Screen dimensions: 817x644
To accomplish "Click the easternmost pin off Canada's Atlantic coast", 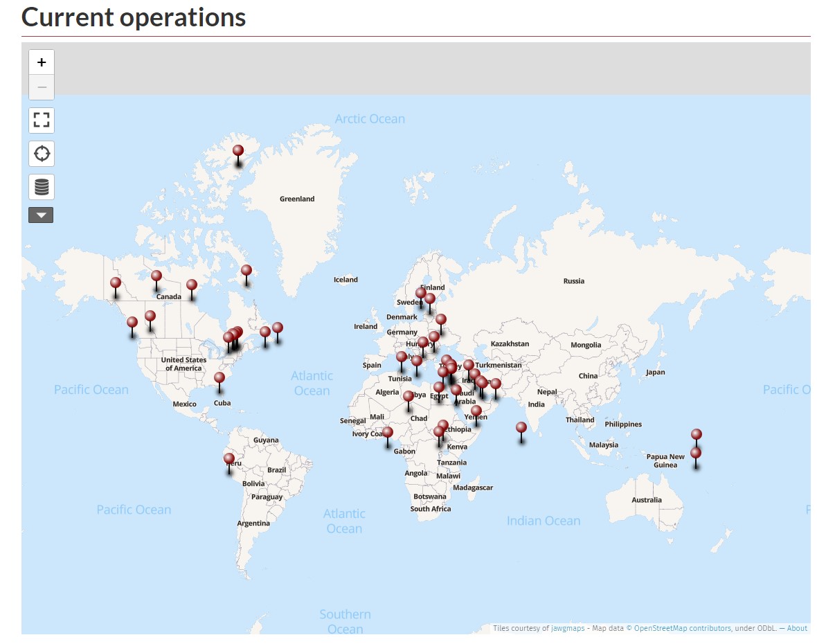I will pyautogui.click(x=278, y=328).
